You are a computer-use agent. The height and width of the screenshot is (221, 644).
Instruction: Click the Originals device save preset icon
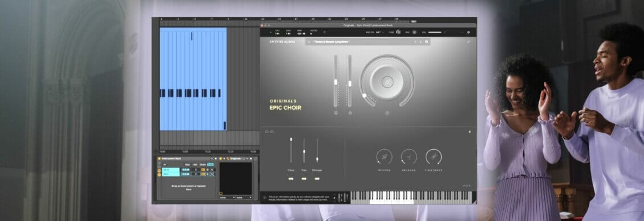pyautogui.click(x=251, y=158)
